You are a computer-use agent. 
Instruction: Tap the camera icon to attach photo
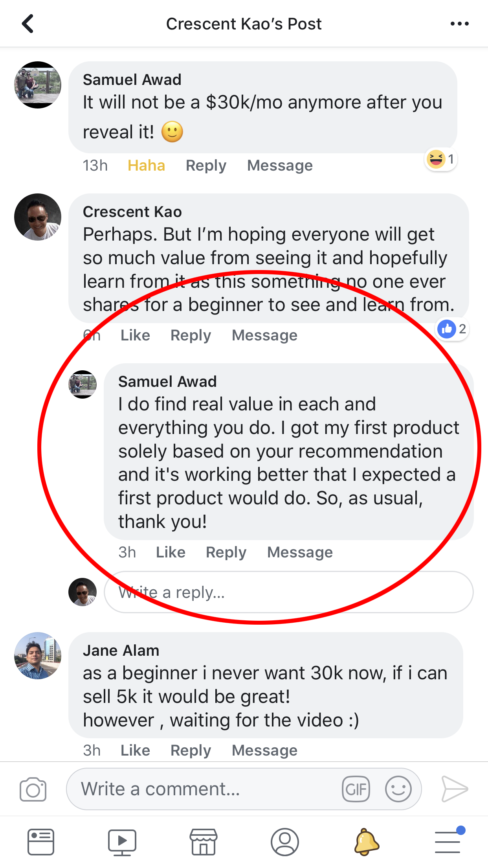[x=33, y=789]
